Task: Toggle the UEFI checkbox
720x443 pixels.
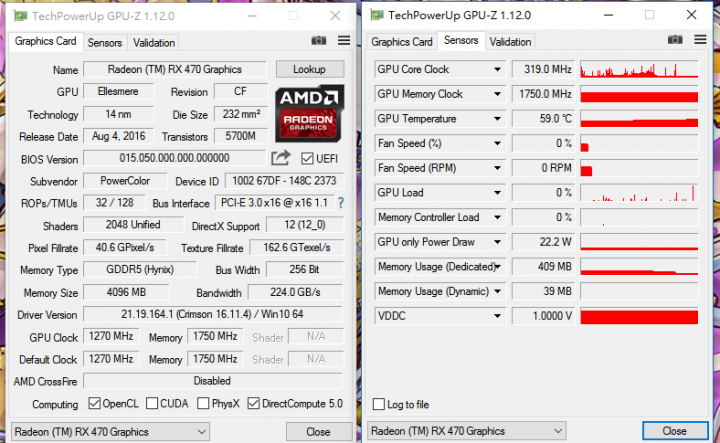Action: click(307, 158)
